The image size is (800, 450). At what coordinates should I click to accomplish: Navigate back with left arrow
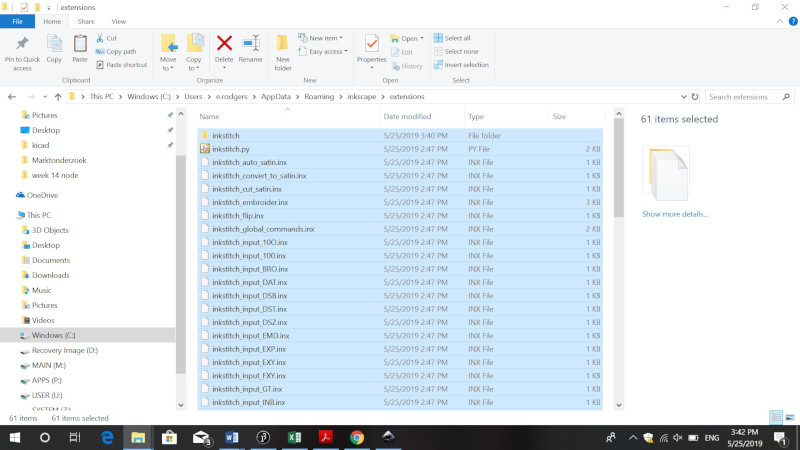point(12,96)
